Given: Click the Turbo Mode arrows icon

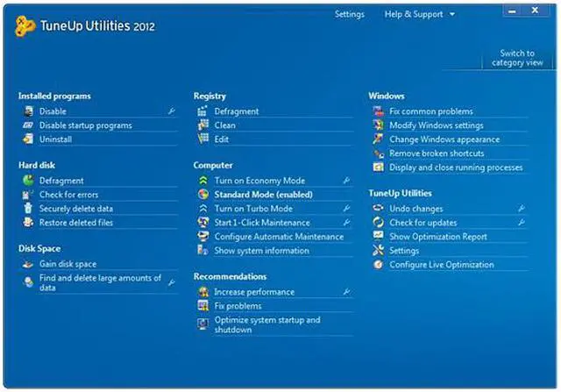Looking at the screenshot, I should point(202,209).
